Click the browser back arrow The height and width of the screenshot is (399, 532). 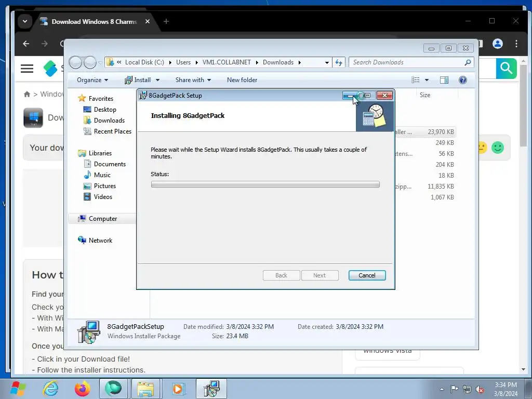coord(26,44)
